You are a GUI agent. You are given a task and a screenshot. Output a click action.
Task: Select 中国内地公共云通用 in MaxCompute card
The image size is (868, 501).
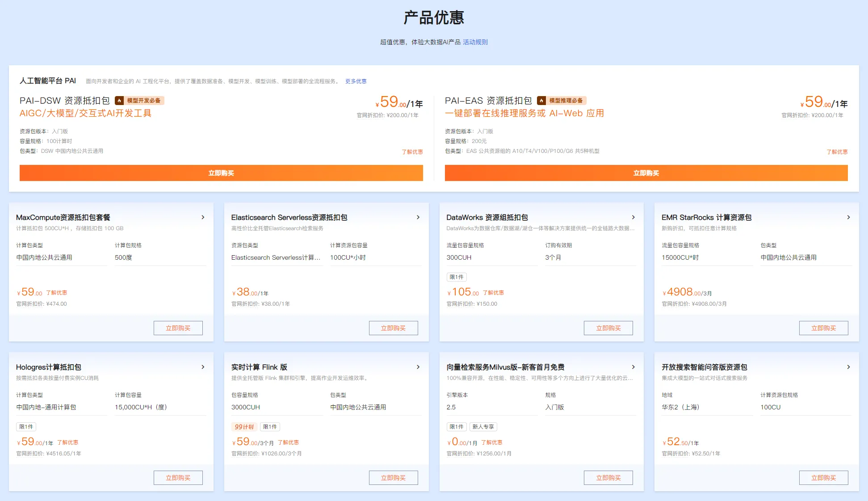click(44, 257)
